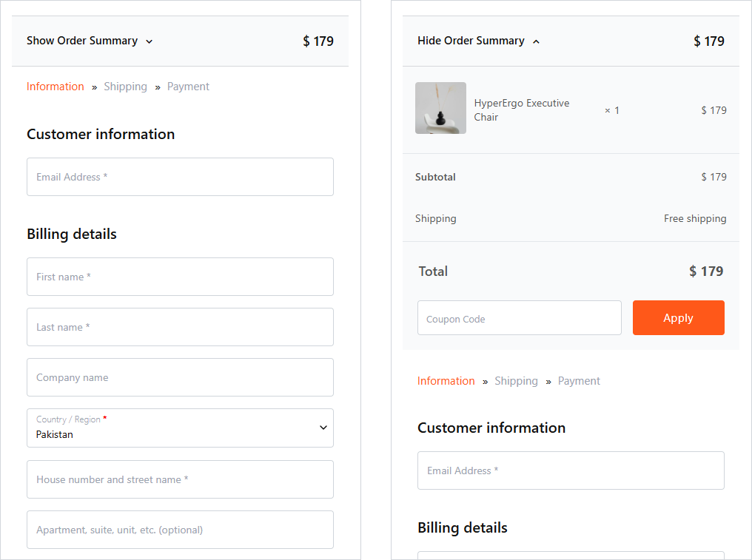The height and width of the screenshot is (560, 752).
Task: Click the Country / Region dropdown arrow
Action: click(x=323, y=427)
